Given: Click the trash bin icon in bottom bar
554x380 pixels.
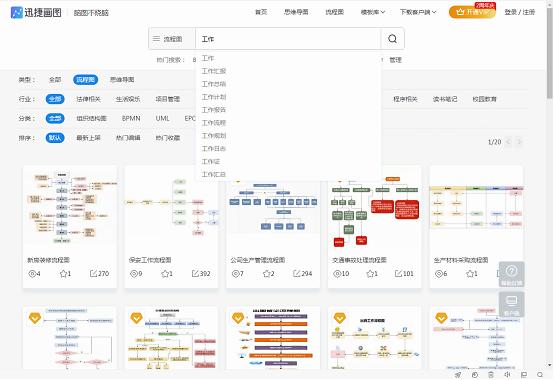Looking at the screenshot, I should point(491,374).
